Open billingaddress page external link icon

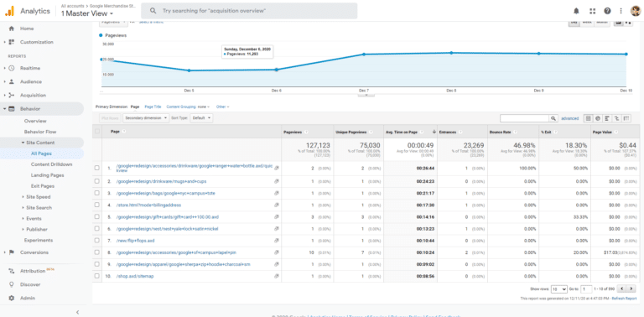277,205
